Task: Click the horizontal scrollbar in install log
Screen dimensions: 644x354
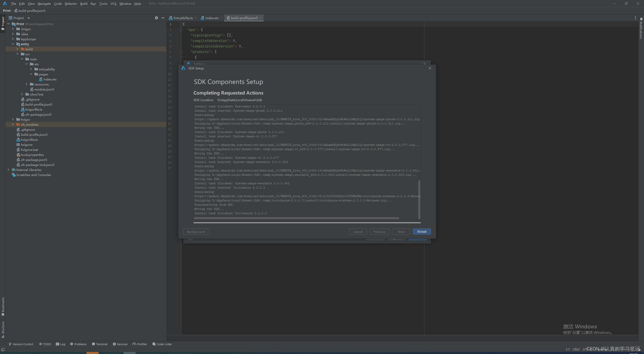Action: click(296, 218)
